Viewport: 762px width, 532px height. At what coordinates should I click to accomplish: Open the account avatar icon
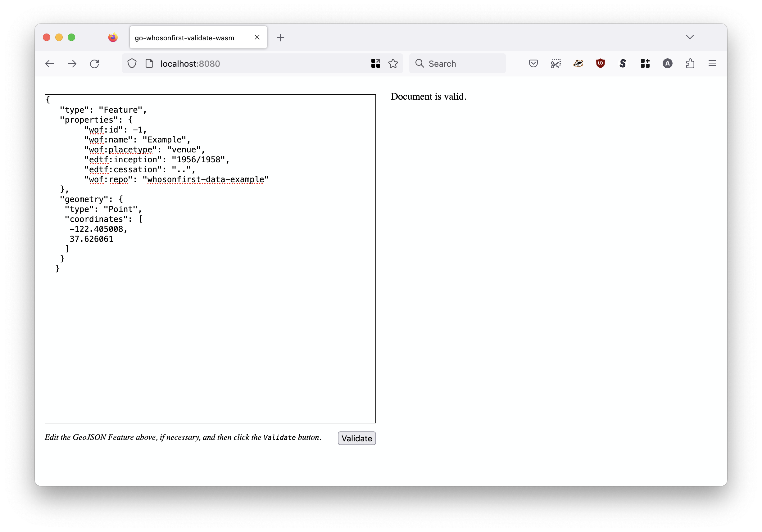[x=667, y=63]
